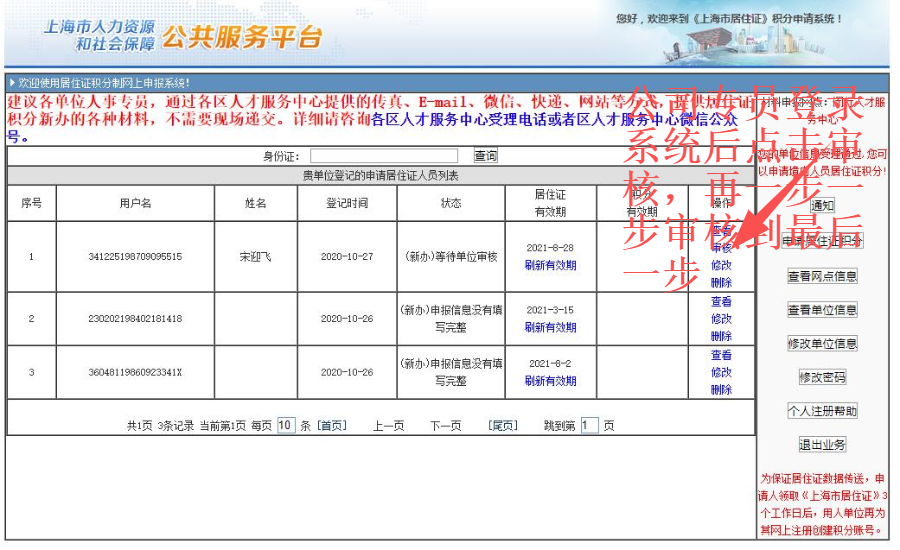900x550 pixels.
Task: Select username 230202198402181418
Action: click(135, 319)
